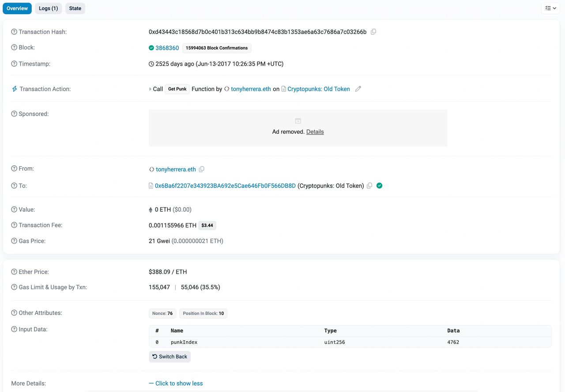Image resolution: width=565 pixels, height=392 pixels.
Task: Click the Get Punk function badge
Action: tap(177, 89)
